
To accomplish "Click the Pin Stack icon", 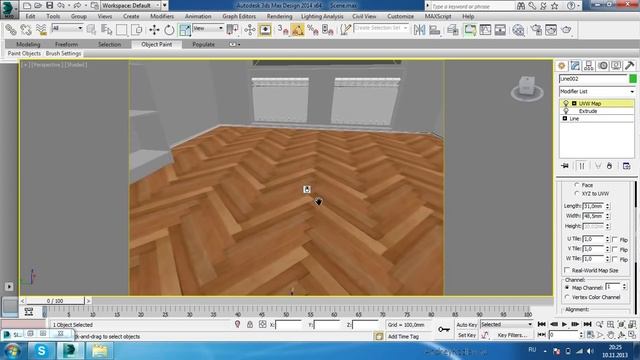I will pyautogui.click(x=565, y=166).
